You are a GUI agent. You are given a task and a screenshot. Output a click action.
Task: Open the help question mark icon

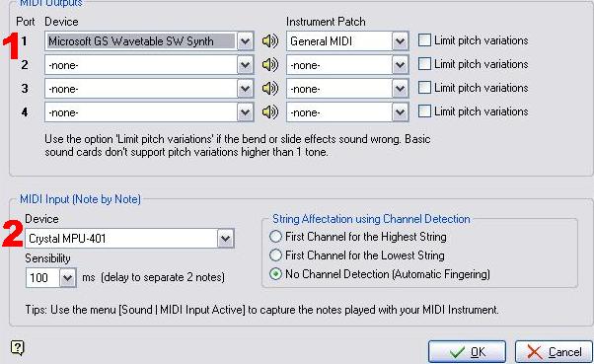coord(18,347)
